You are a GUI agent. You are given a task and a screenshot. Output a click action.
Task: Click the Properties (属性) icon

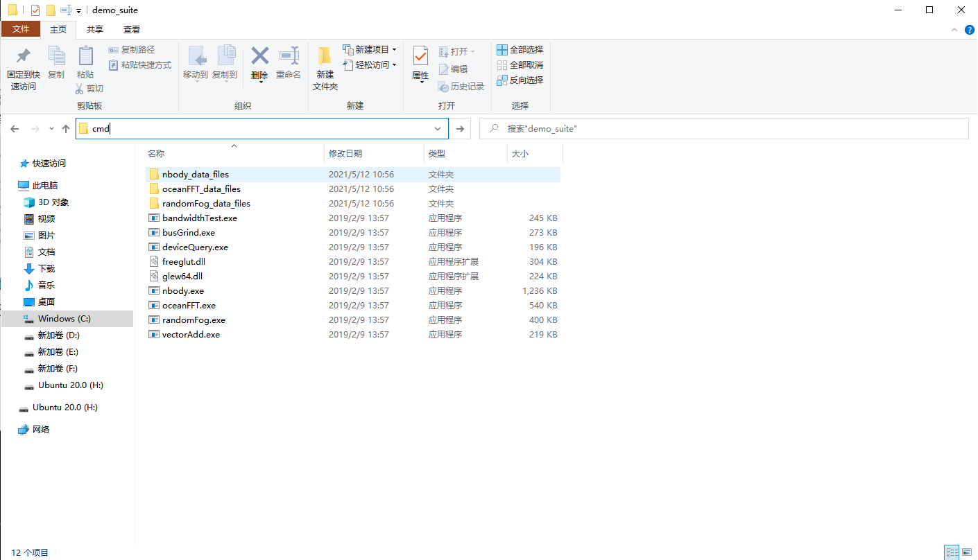(420, 55)
